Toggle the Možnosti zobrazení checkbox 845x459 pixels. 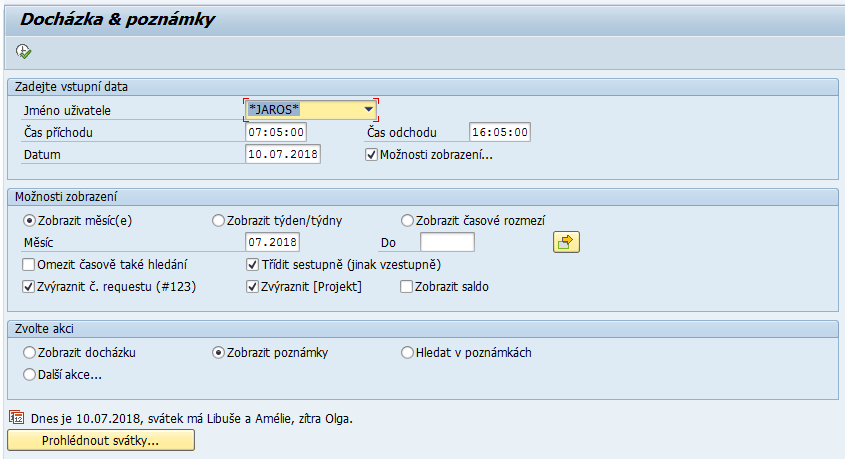(372, 155)
